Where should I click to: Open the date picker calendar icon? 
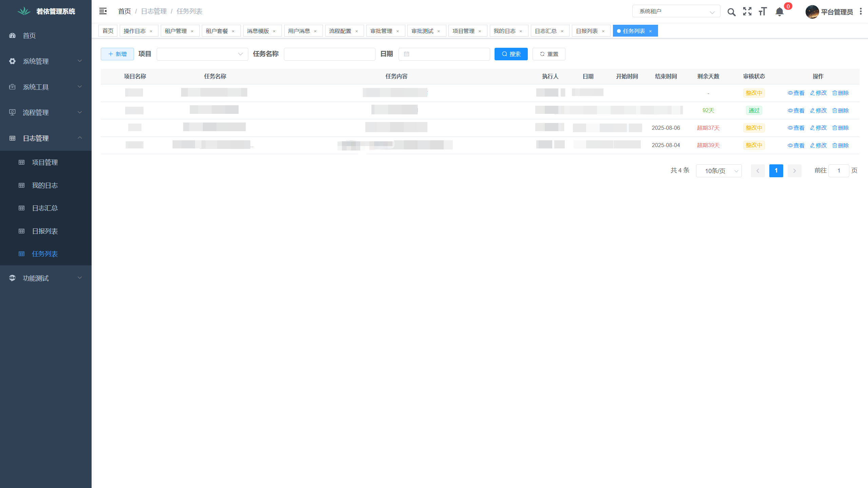tap(407, 54)
